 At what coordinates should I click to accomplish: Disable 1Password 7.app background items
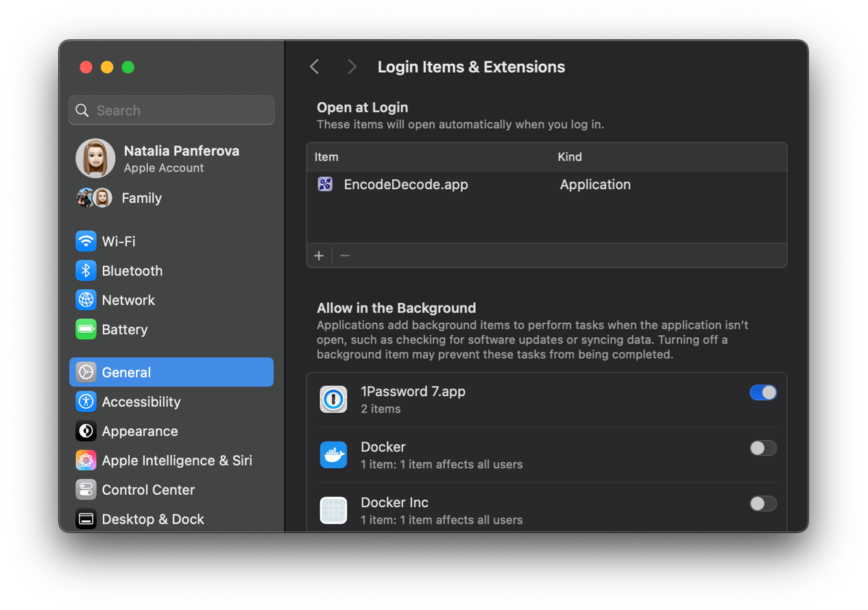762,392
